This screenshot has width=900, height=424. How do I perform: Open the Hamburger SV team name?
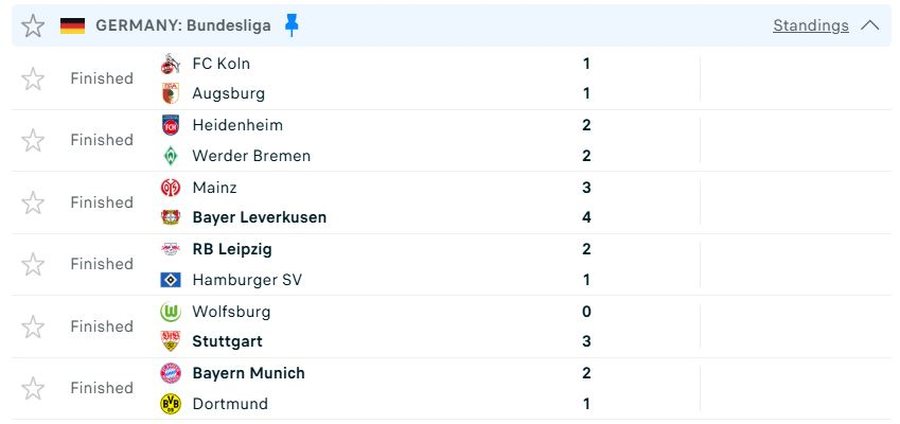[246, 280]
